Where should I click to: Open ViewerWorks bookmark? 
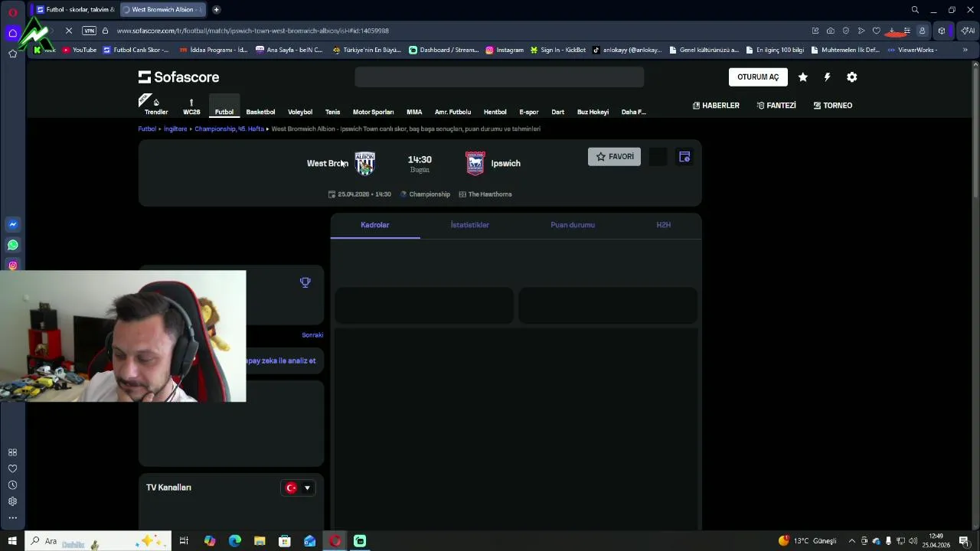point(912,50)
